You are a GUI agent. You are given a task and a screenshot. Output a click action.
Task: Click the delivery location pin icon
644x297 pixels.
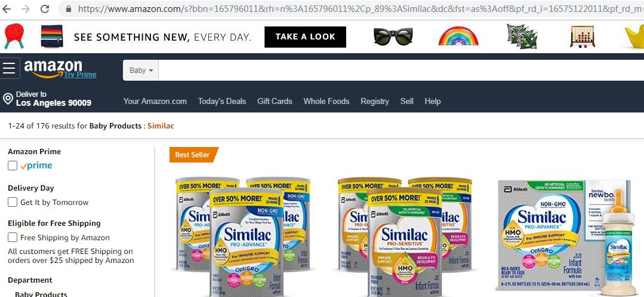(x=8, y=99)
